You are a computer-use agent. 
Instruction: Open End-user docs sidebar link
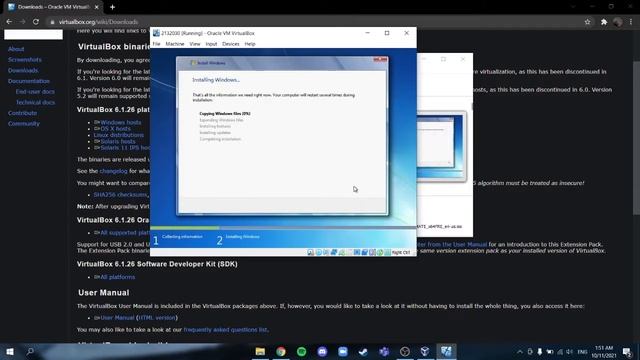(x=35, y=91)
